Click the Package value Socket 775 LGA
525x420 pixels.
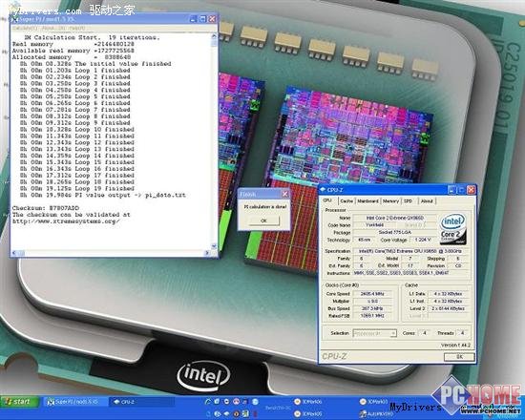395,233
